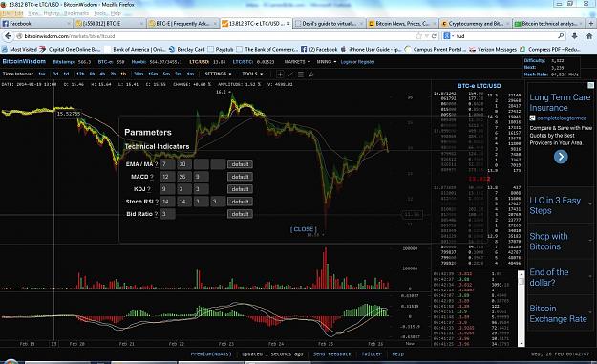Open Most Visited bookmarks folder
Screen dimensions: 597x364
19,49
